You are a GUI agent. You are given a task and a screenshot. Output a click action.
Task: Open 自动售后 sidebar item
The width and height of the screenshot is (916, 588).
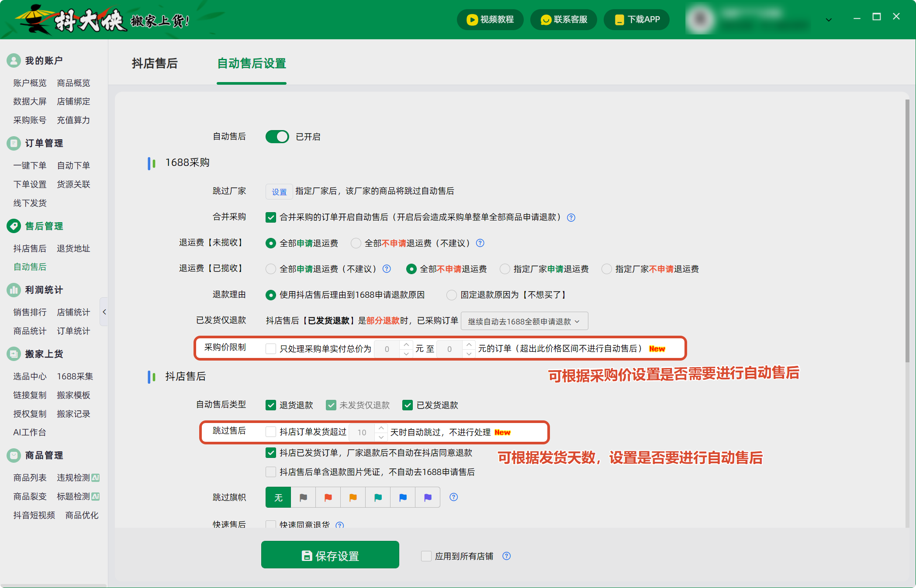coord(30,267)
